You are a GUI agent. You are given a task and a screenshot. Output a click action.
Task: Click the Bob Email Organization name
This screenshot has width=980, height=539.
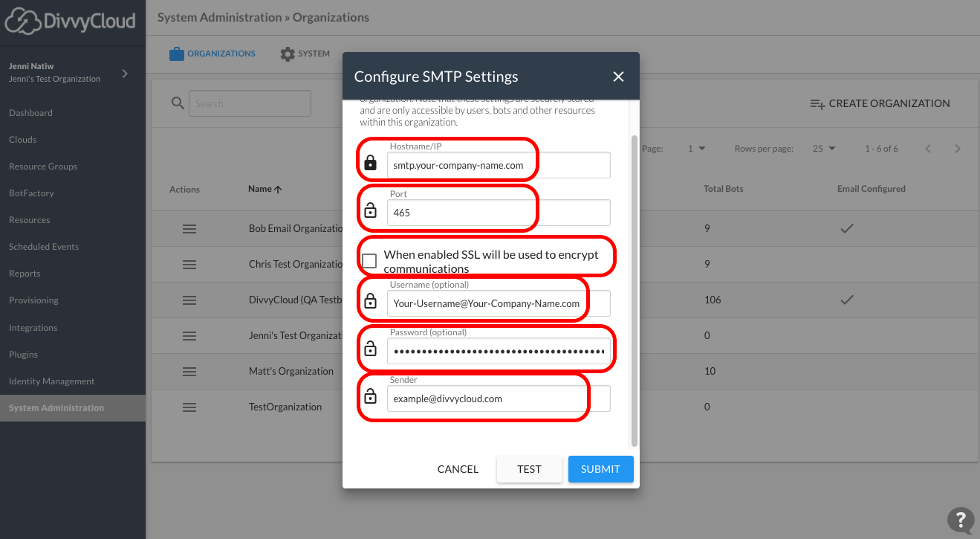pyautogui.click(x=295, y=228)
